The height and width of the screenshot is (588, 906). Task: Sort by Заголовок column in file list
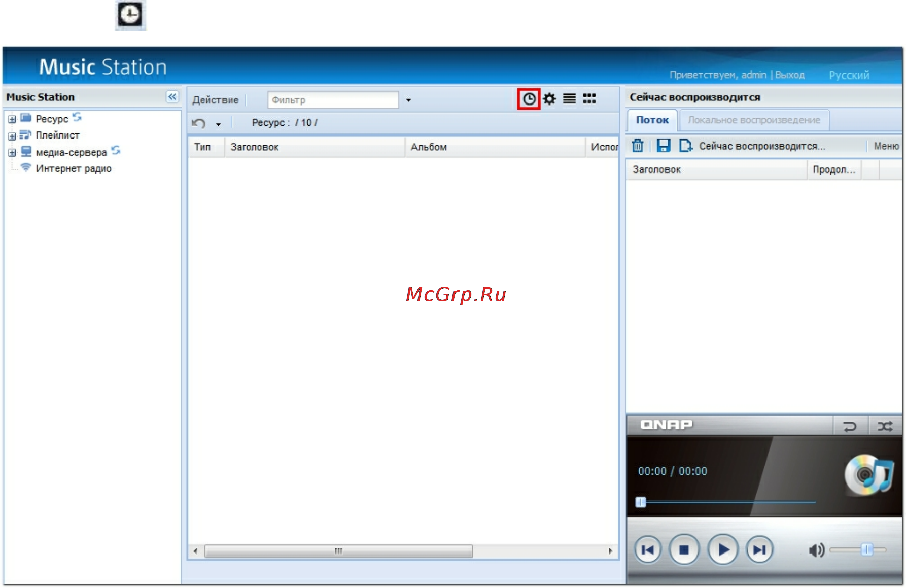315,147
